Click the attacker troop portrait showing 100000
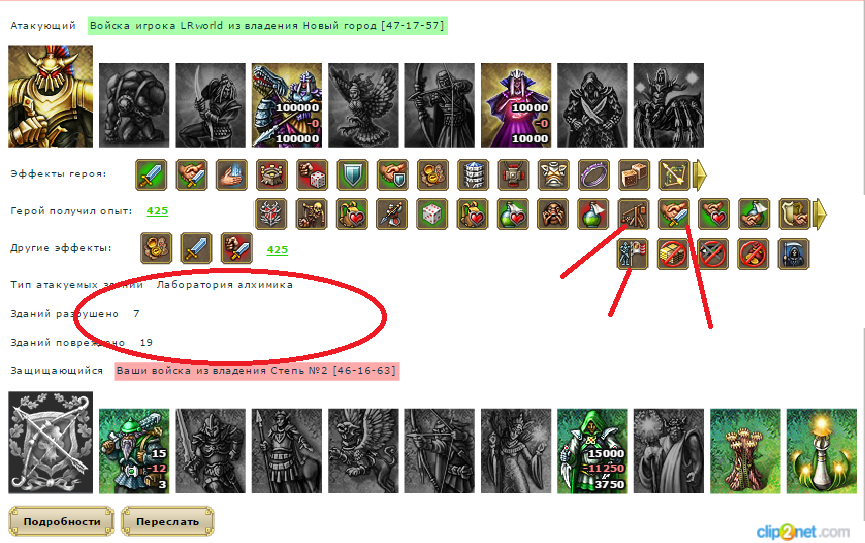Screen dimensions: 865x543 point(287,105)
